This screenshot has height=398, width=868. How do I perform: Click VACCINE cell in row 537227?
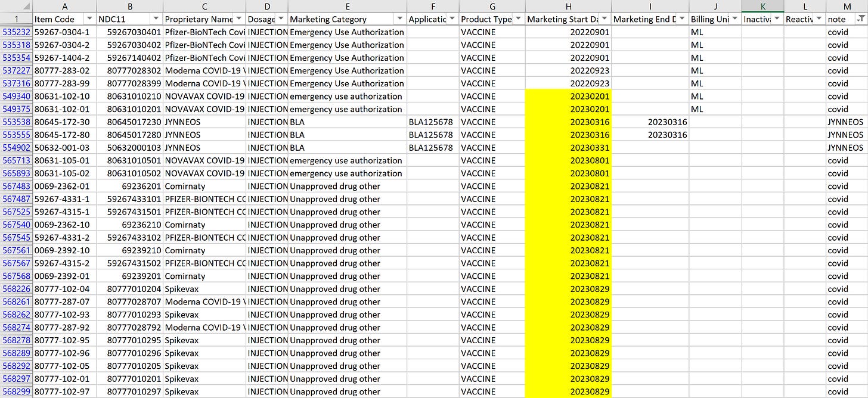pyautogui.click(x=492, y=71)
